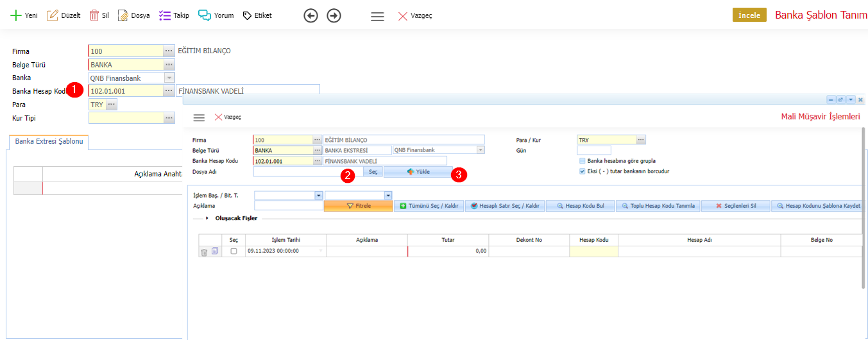Open Banka dropdown showing QNB Finansbank
Viewport: 868px width, 340px height.
169,78
